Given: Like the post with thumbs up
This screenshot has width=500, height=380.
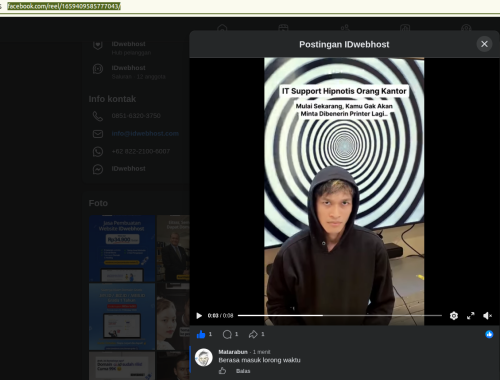Looking at the screenshot, I should [201, 334].
